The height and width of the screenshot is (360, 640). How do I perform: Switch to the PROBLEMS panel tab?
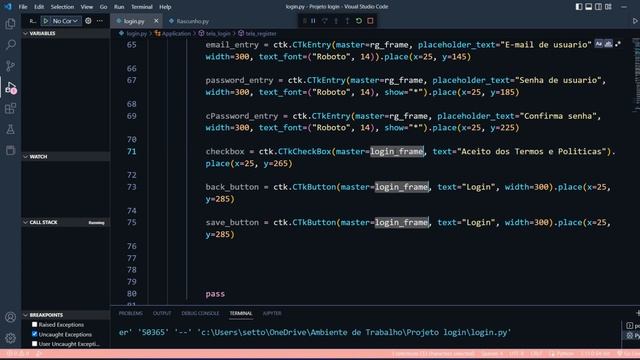[x=131, y=313]
